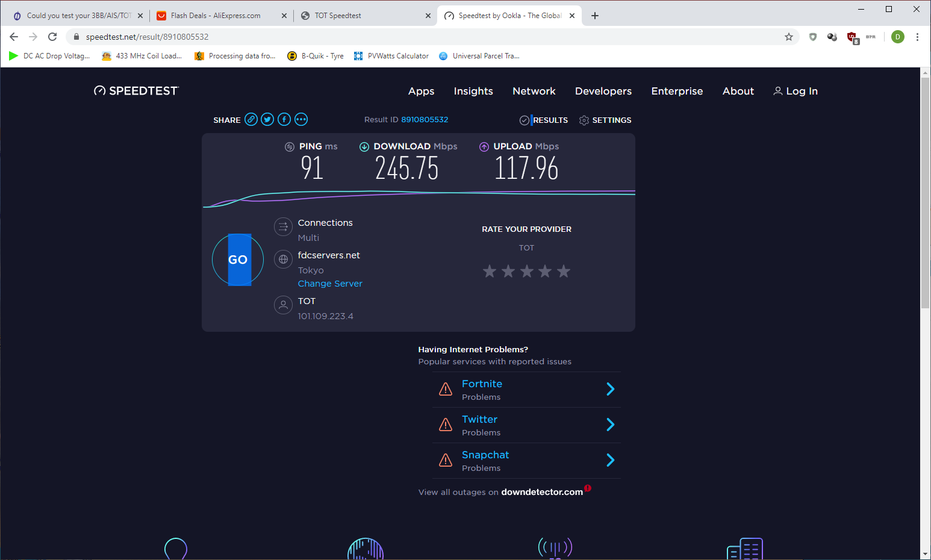Viewport: 931px width, 560px height.
Task: Open the Universal Parcel Tracking bookmark
Action: [x=479, y=56]
